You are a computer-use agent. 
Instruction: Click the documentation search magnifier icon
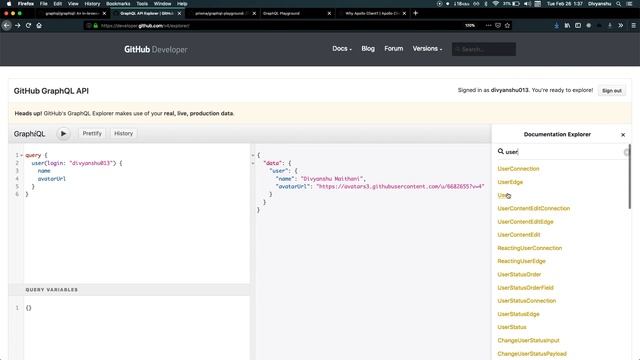(500, 151)
